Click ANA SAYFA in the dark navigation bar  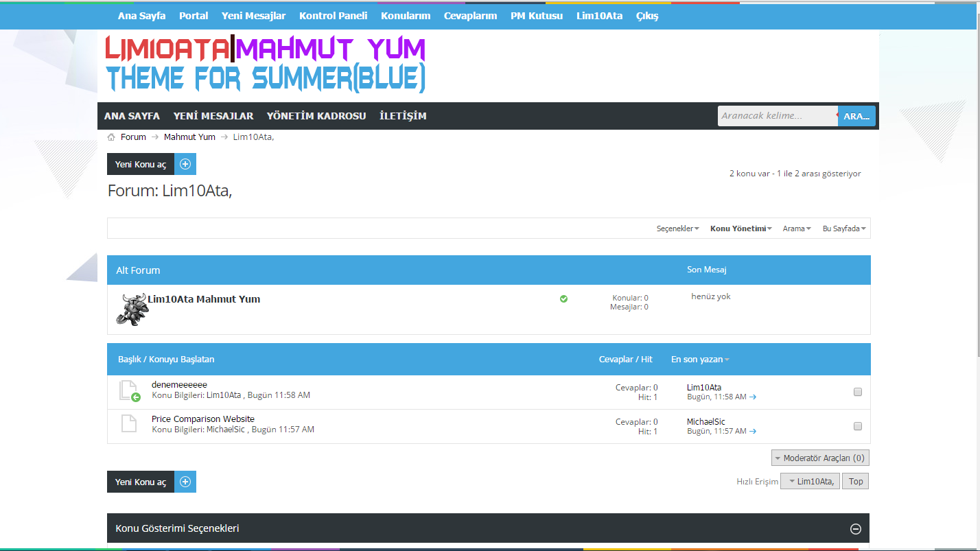132,116
